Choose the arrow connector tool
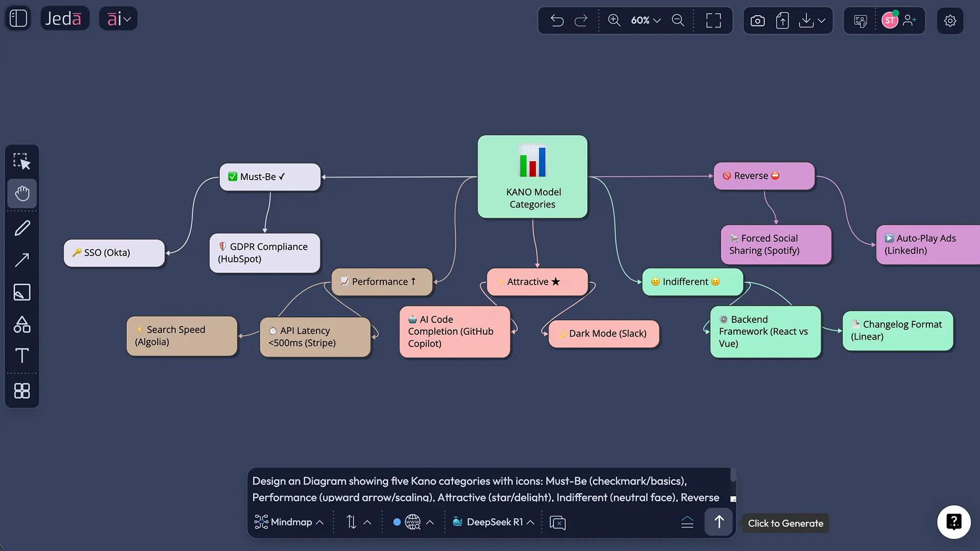The height and width of the screenshot is (551, 980). click(x=22, y=260)
